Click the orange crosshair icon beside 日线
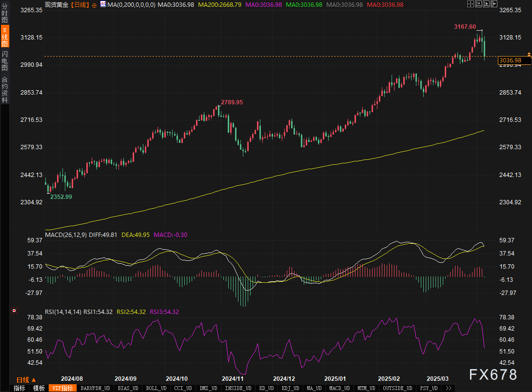This screenshot has width=532, height=392. coord(94,5)
